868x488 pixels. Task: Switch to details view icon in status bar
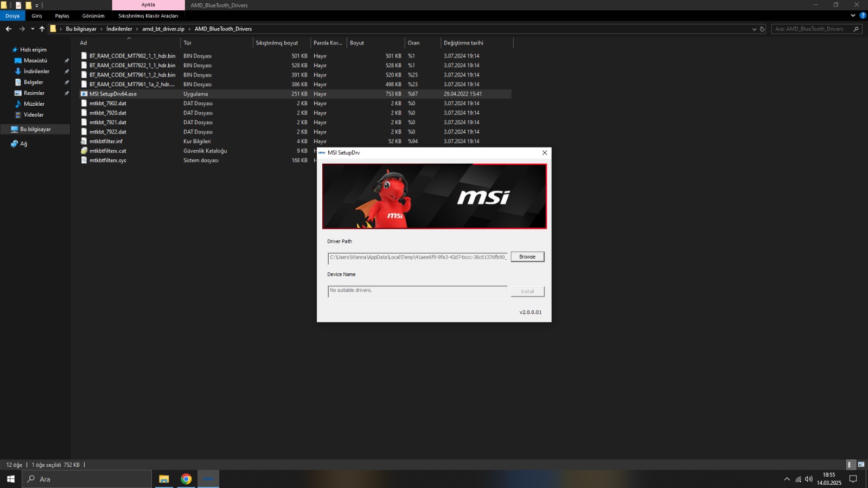[x=850, y=465]
